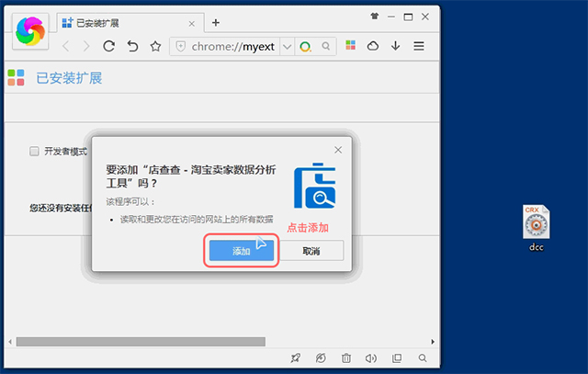Click the 您还没有安装任 message text
The width and height of the screenshot is (588, 374).
pyautogui.click(x=61, y=208)
